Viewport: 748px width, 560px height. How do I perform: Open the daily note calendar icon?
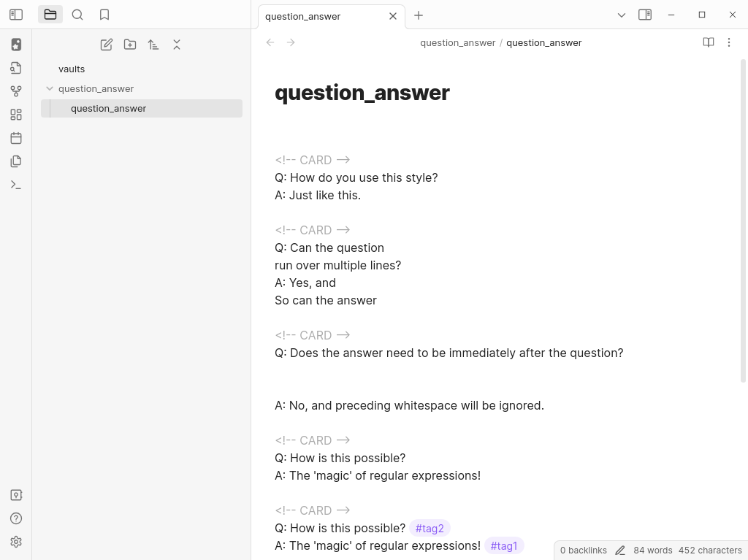[16, 138]
